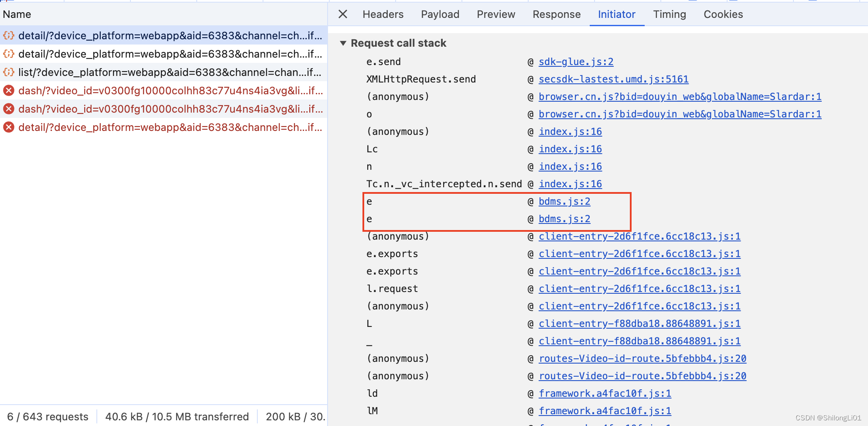
Task: Select the highlighted first detail/?device_platform request
Action: (164, 35)
